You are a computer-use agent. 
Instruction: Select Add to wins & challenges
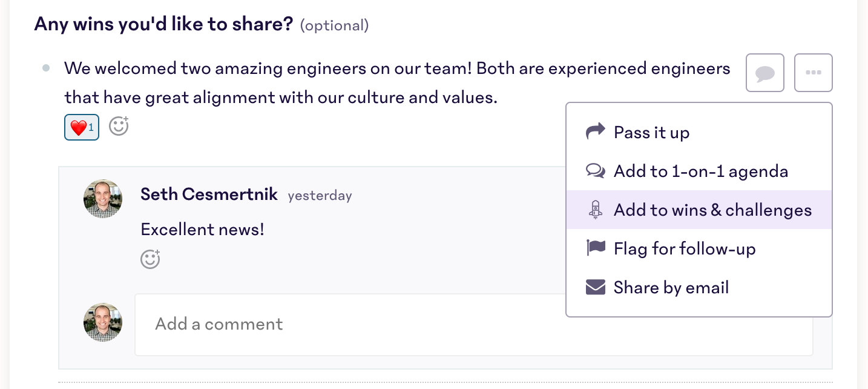pyautogui.click(x=712, y=210)
